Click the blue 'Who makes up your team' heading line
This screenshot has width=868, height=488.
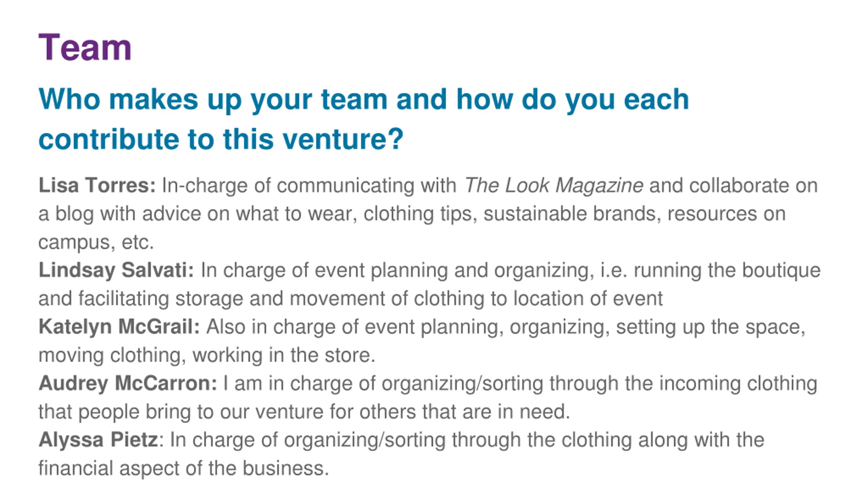point(364,100)
